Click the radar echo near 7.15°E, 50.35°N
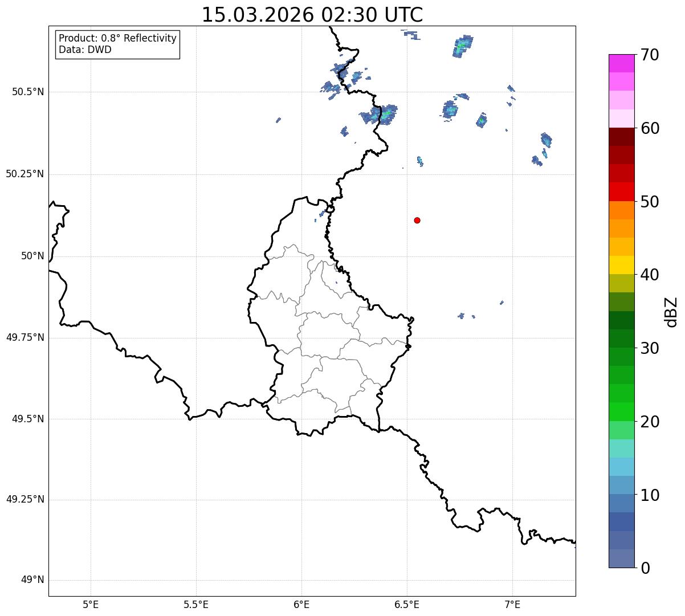 [x=546, y=140]
